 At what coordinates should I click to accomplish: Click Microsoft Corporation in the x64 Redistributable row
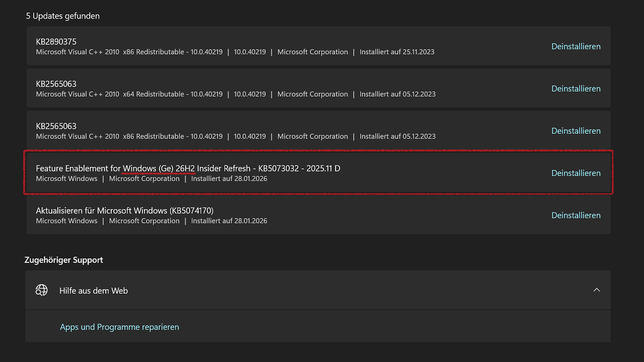tap(312, 94)
